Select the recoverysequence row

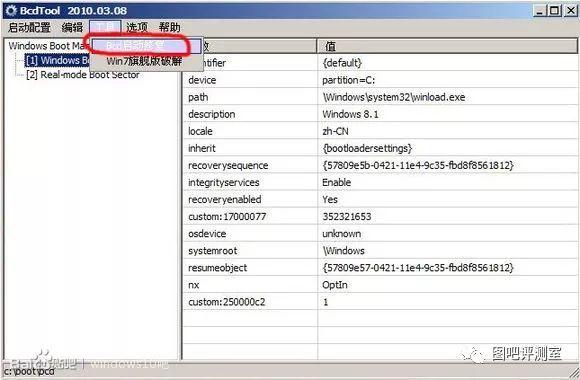pos(381,165)
